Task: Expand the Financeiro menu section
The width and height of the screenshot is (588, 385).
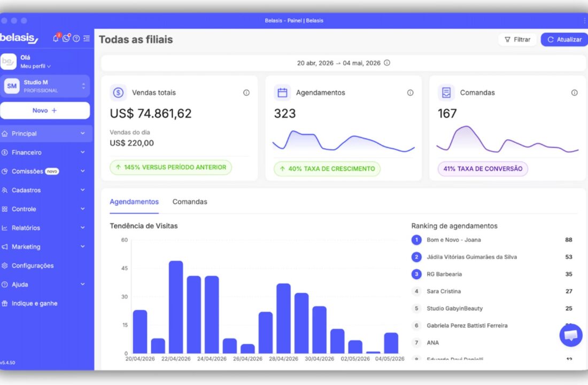Action: [x=45, y=152]
